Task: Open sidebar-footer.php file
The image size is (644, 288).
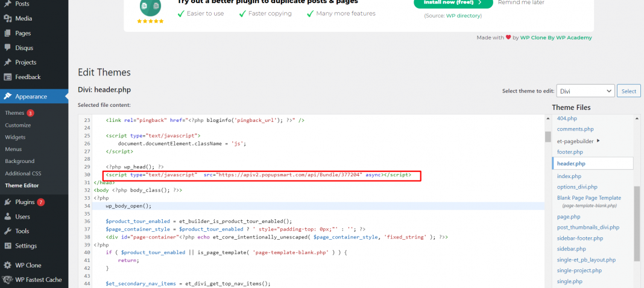Action: (x=580, y=238)
